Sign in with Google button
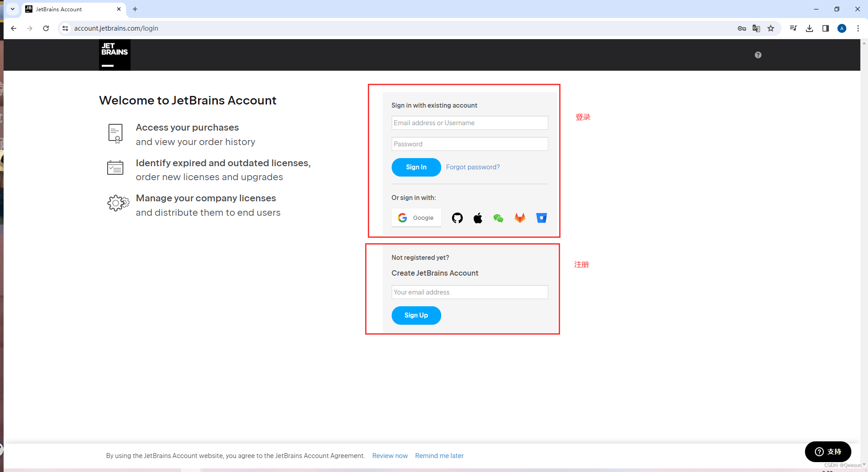Image resolution: width=868 pixels, height=472 pixels. tap(416, 218)
